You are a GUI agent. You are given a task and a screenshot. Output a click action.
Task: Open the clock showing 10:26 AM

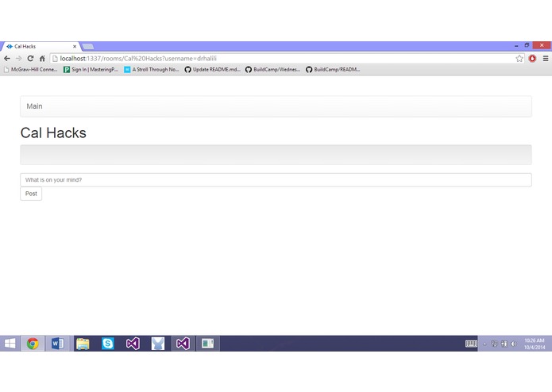(x=535, y=344)
